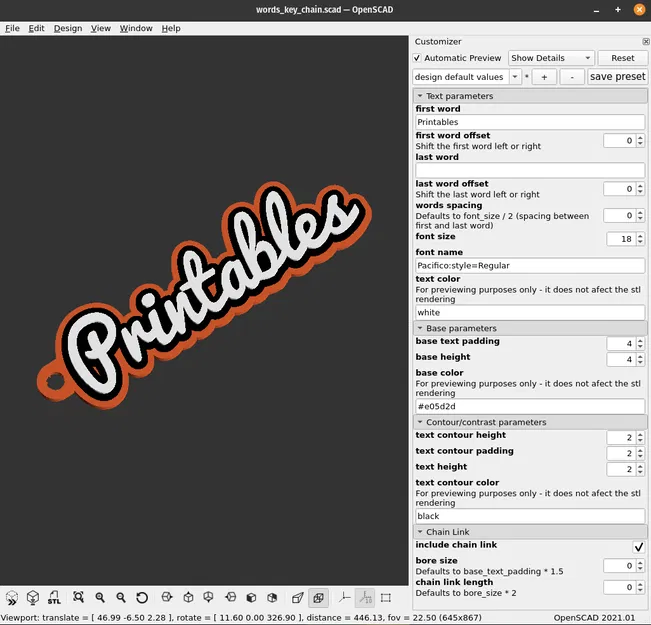
Task: Click the font name field
Action: click(530, 265)
